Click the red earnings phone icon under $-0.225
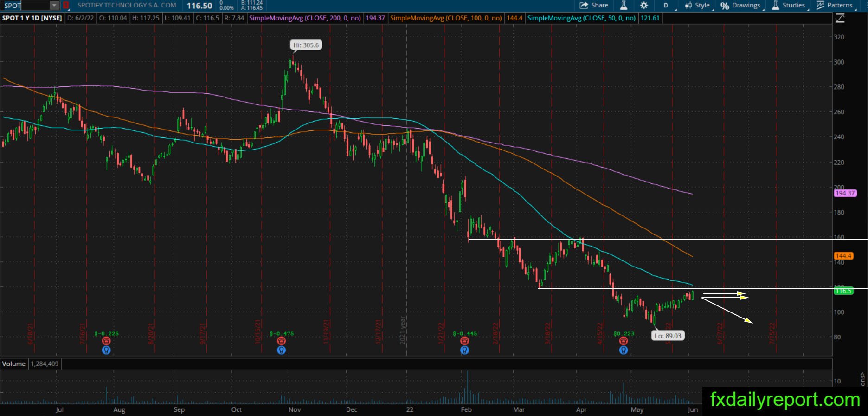Viewport: 868px width, 416px height. point(106,341)
